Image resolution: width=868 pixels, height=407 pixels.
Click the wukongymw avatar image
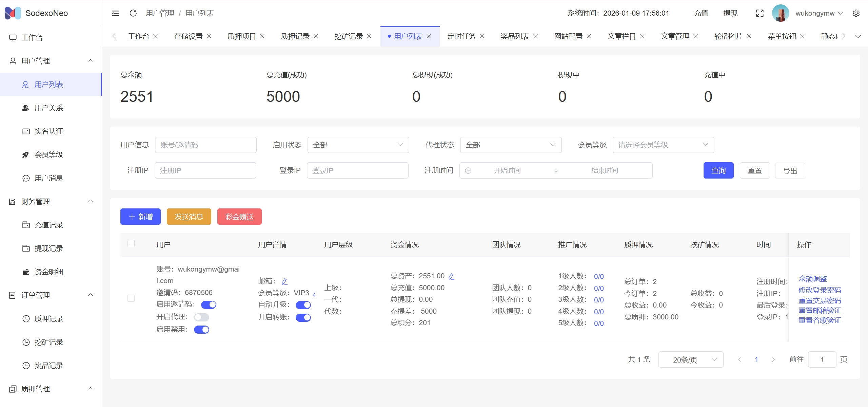click(x=780, y=13)
